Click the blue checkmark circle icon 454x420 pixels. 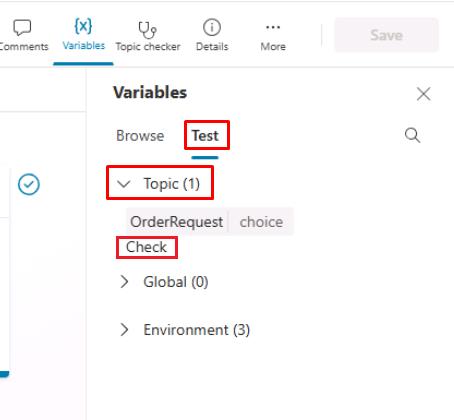tap(29, 184)
